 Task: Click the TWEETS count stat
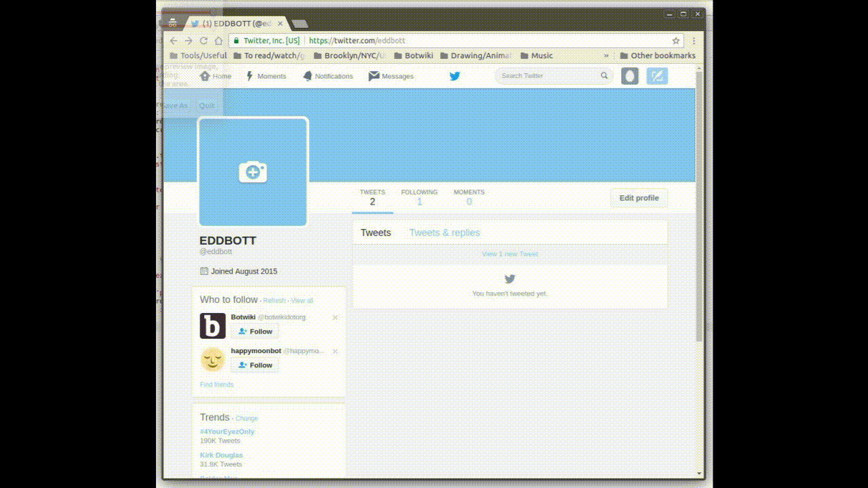(372, 198)
